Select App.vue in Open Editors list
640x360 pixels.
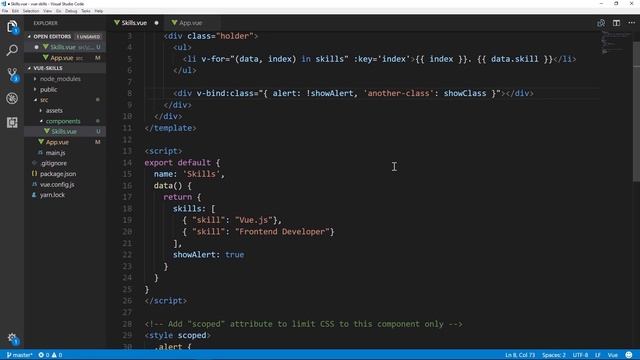(65, 58)
